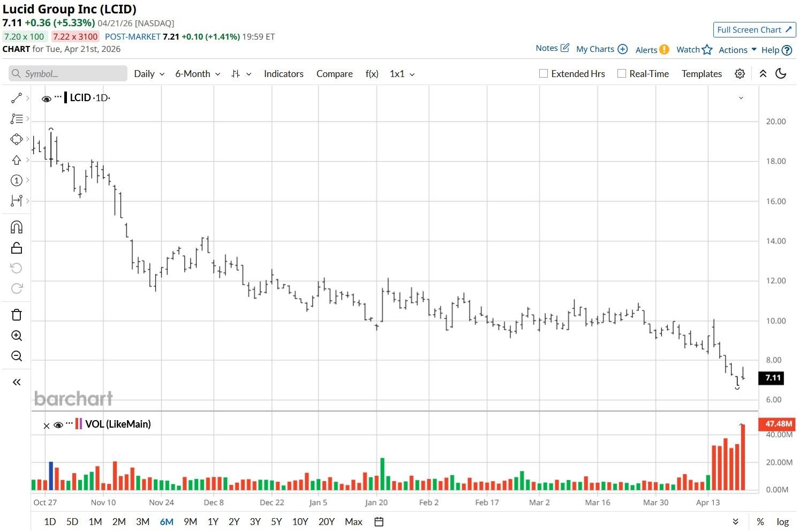Expand the bottom-right double-down chevron
Screen dimensions: 799x532
pyautogui.click(x=735, y=522)
